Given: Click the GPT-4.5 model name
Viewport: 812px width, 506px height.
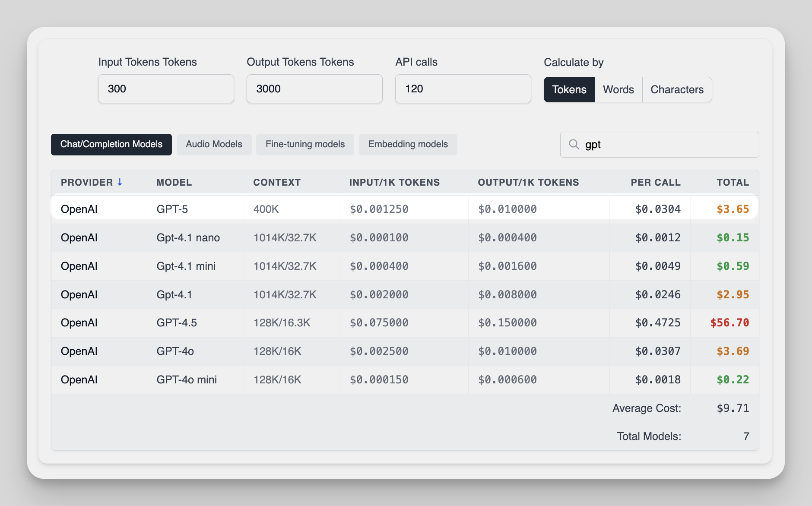Looking at the screenshot, I should tap(177, 323).
